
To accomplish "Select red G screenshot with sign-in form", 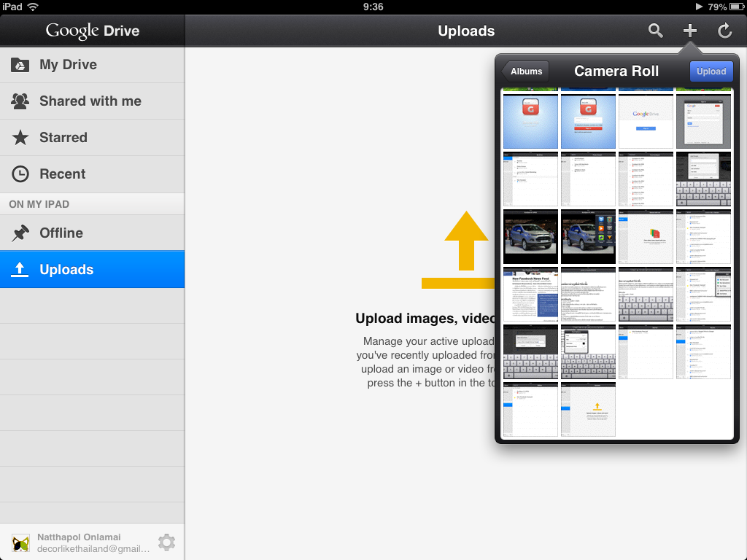I will (x=588, y=122).
